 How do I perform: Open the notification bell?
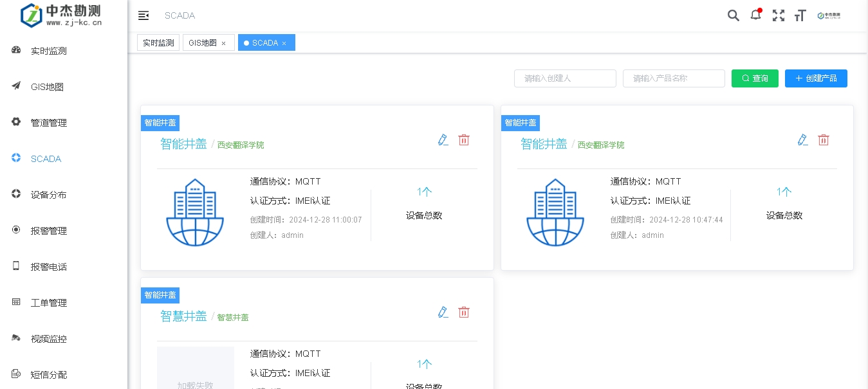point(755,15)
